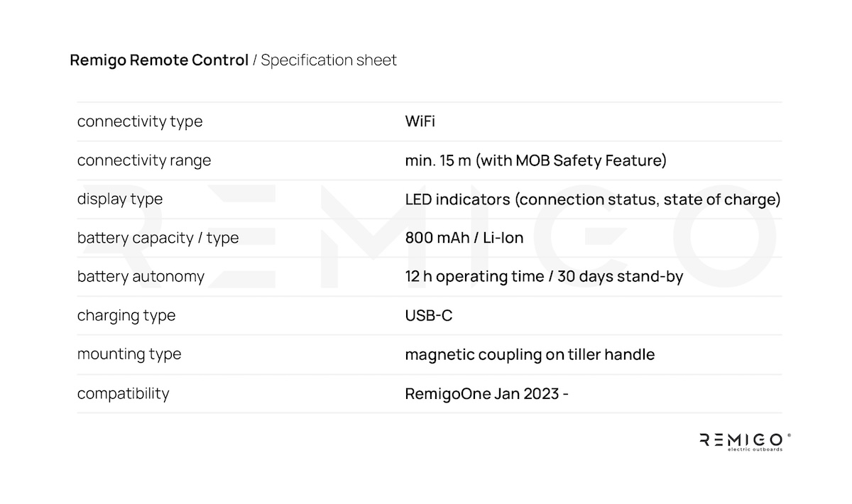Viewport: 852px width, 504px height.
Task: Select the "battery capacity / type" label
Action: click(x=158, y=238)
